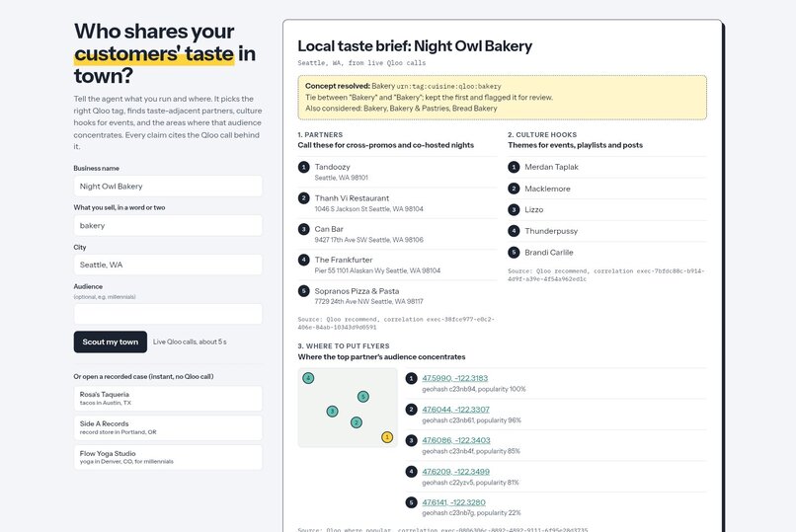796x532 pixels.
Task: Click address '9427 17th Ave SW Seattle, WA 98106'
Action: [x=369, y=240]
